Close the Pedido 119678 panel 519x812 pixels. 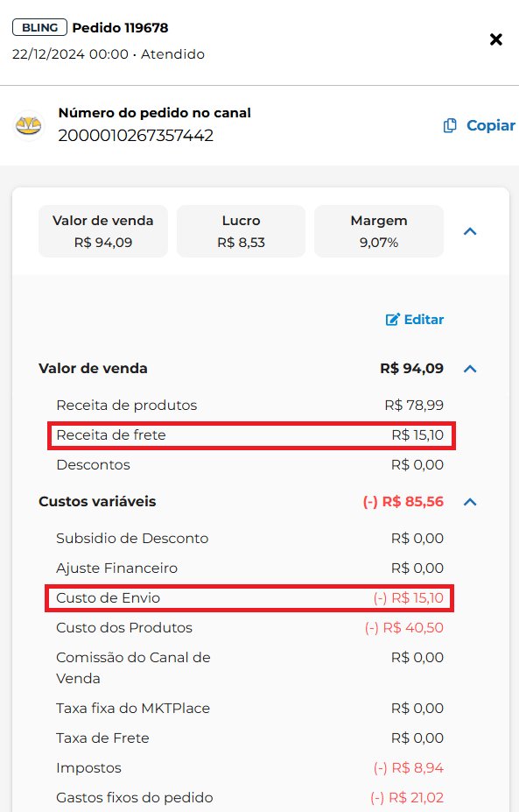point(495,39)
